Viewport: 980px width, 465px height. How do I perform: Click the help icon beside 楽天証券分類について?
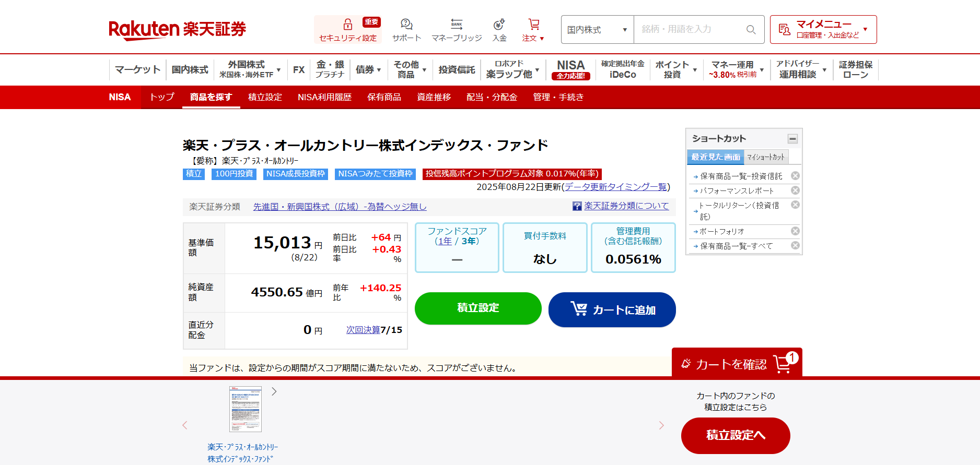coord(577,206)
